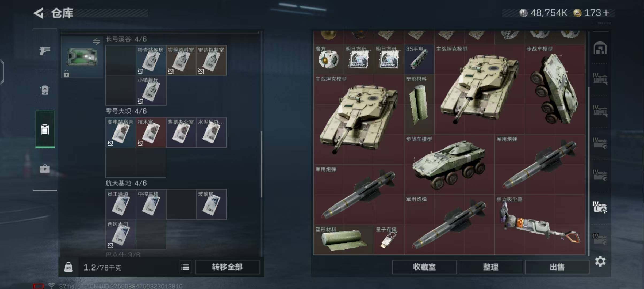Select the highlighted IV storage box icon
The width and height of the screenshot is (644, 289).
(600, 207)
